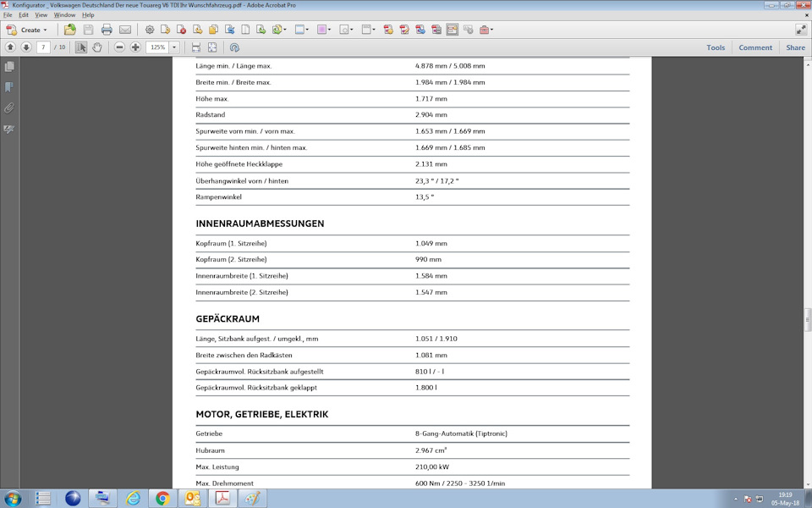Click the Tool set briefcase icon
Viewport: 812px width, 508px height.
point(484,30)
